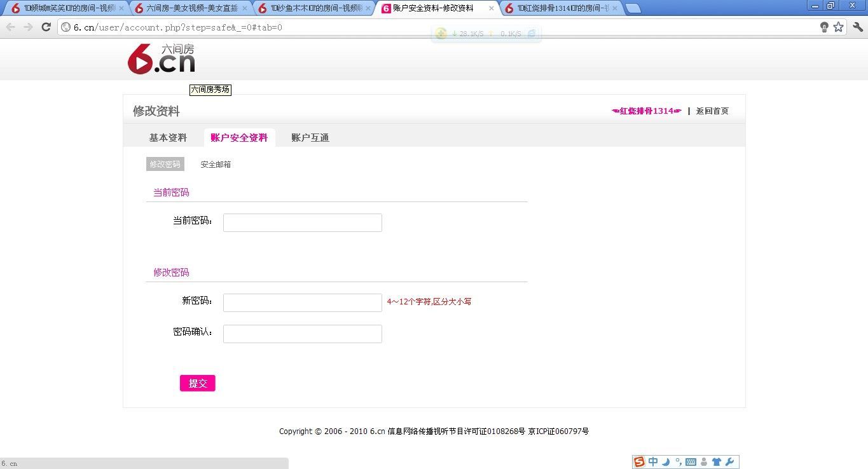Open the shirt skin icon in IME bar
868x469 pixels.
[717, 462]
